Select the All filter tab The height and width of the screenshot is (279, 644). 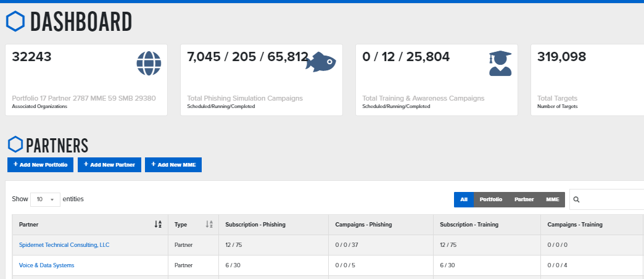click(x=464, y=200)
